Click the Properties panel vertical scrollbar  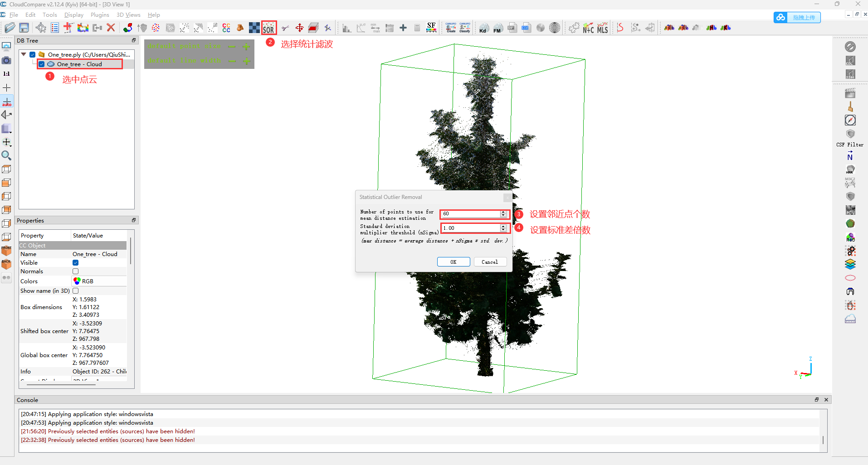pyautogui.click(x=131, y=250)
